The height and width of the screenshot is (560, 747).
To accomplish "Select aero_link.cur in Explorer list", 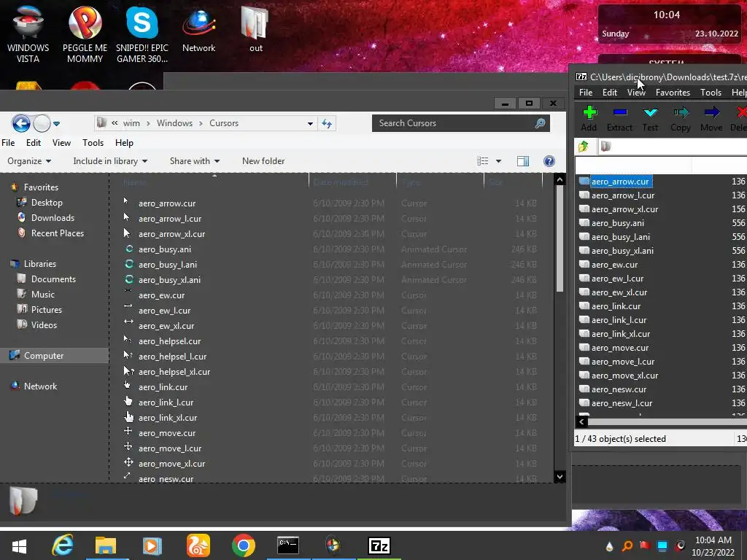I will click(x=163, y=387).
